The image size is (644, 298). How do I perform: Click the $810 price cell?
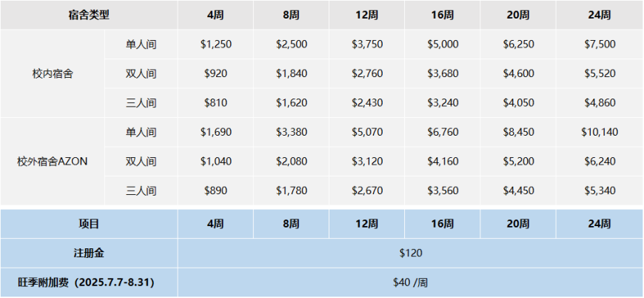pos(216,102)
